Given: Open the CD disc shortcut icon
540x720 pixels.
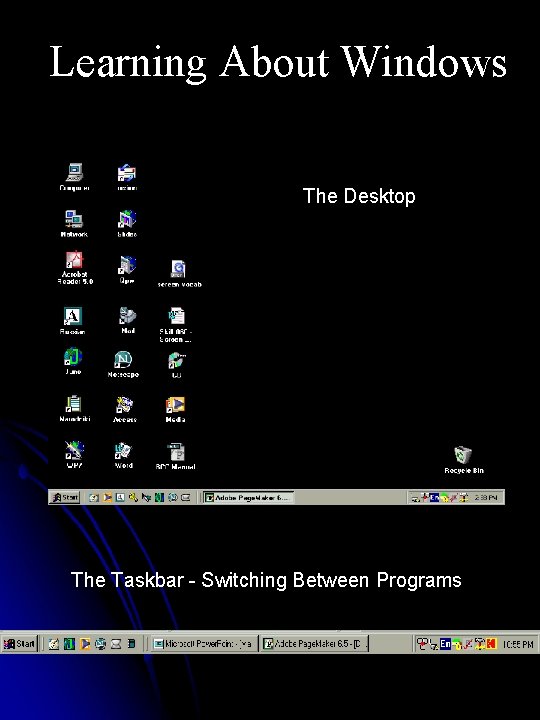Looking at the screenshot, I should [177, 365].
